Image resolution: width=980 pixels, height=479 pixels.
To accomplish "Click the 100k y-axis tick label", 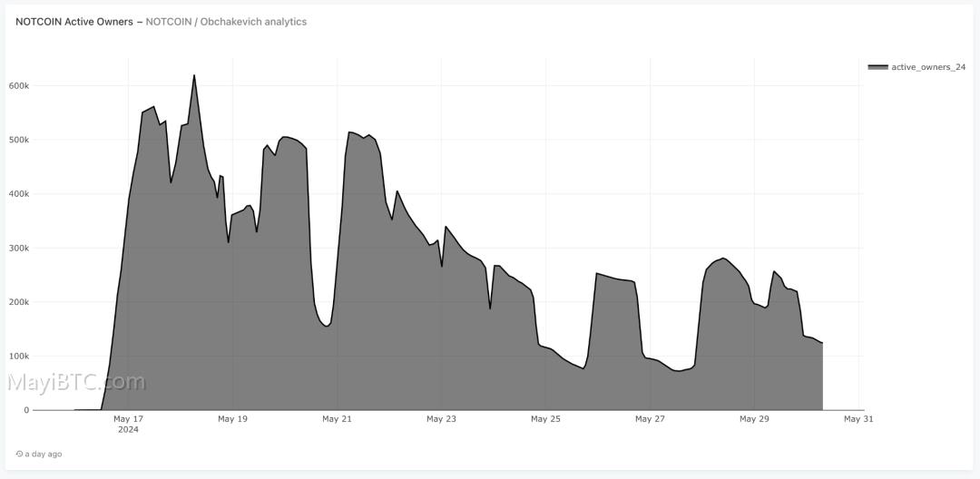I will (x=19, y=356).
